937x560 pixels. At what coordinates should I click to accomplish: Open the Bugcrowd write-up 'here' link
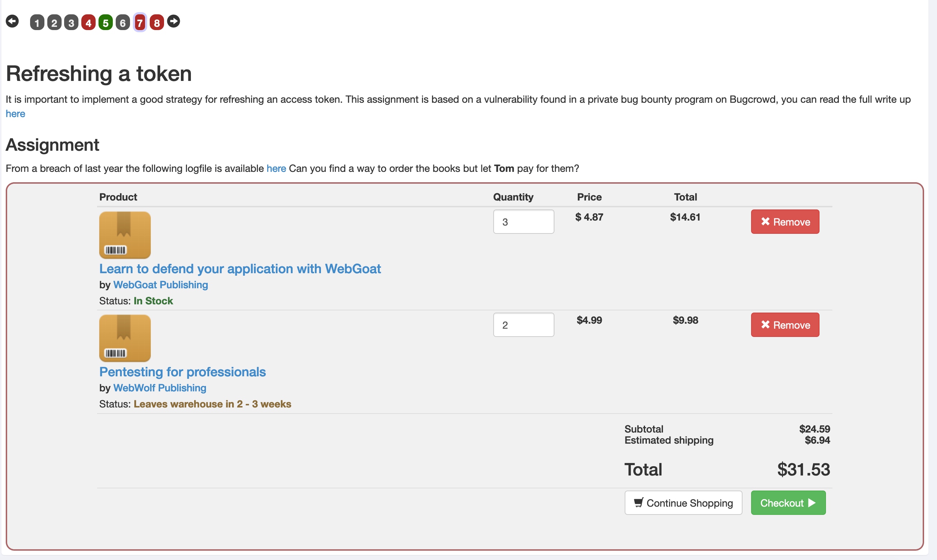point(15,114)
